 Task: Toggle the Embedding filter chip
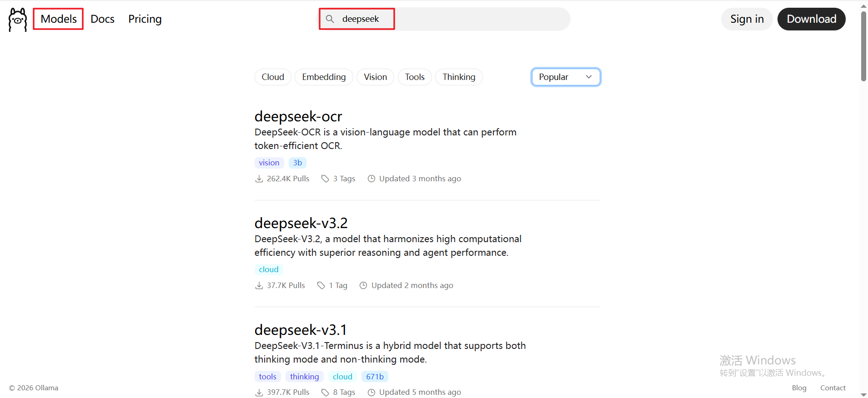[324, 77]
